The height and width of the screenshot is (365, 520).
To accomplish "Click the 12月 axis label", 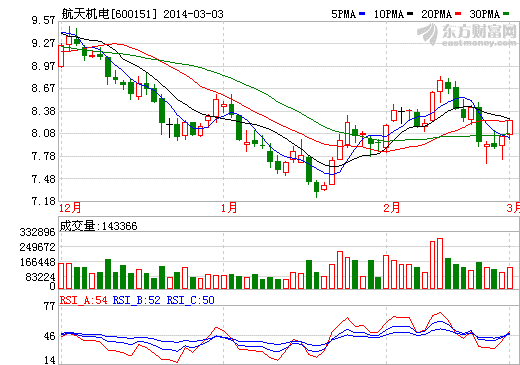I will pyautogui.click(x=70, y=208).
